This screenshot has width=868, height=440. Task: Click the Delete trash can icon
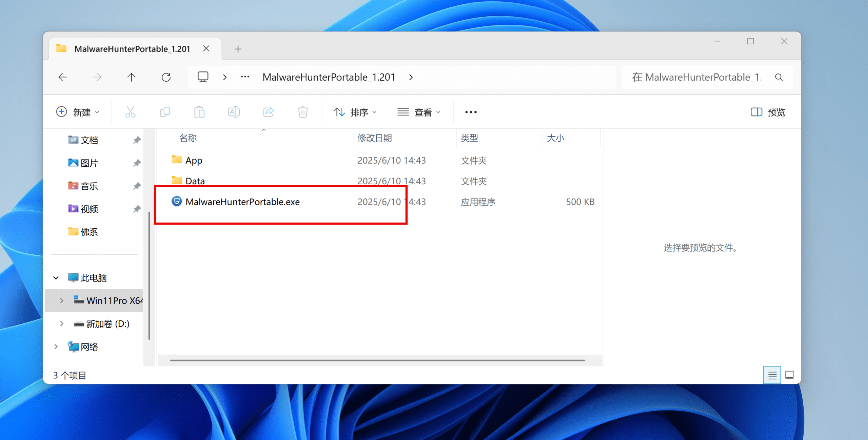pyautogui.click(x=303, y=112)
